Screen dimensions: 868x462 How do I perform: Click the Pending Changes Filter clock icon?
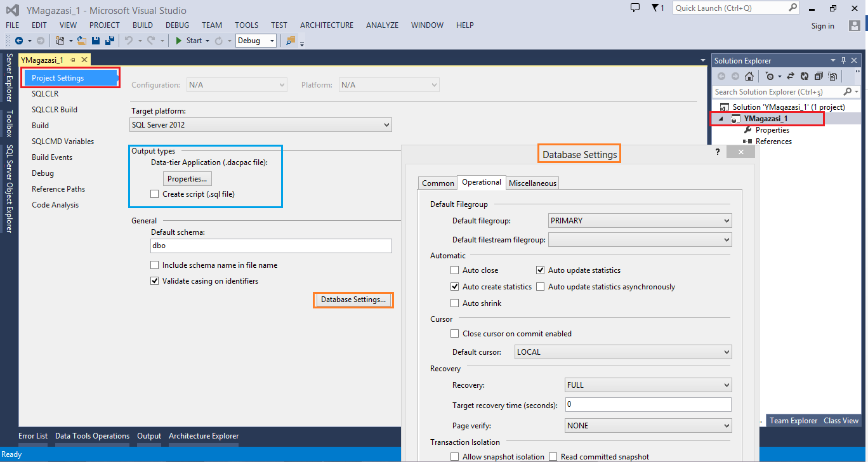770,76
